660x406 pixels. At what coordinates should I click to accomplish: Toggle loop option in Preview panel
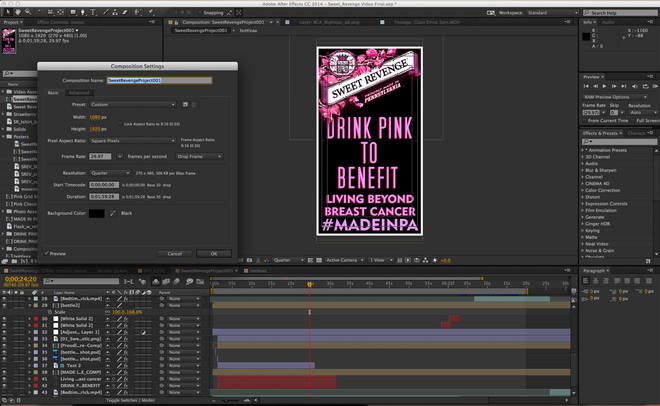(x=645, y=86)
